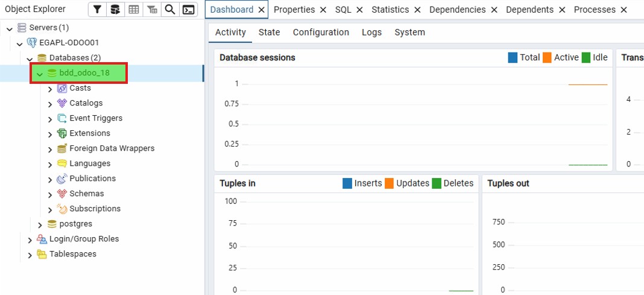The width and height of the screenshot is (644, 295).
Task: Expand the postgres database node
Action: click(40, 224)
